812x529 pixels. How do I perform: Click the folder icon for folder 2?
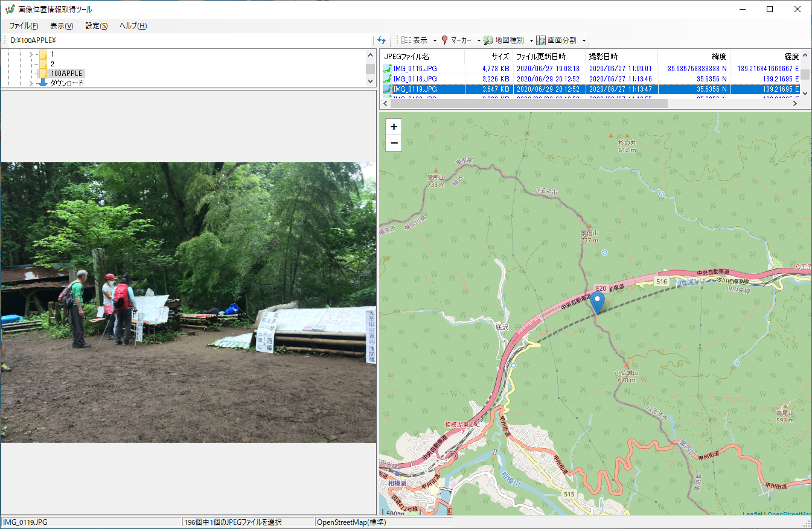(43, 63)
